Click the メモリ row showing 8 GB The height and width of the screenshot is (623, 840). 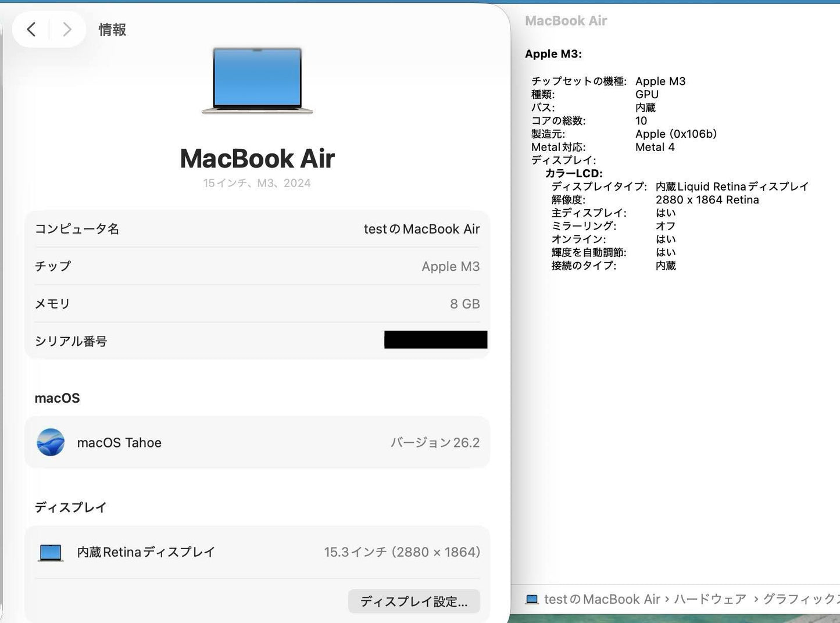(x=257, y=303)
